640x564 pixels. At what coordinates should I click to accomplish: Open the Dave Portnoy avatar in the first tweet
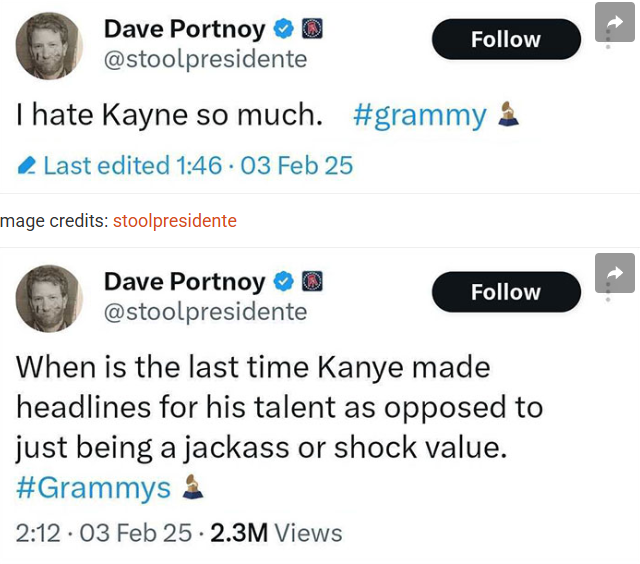point(49,45)
